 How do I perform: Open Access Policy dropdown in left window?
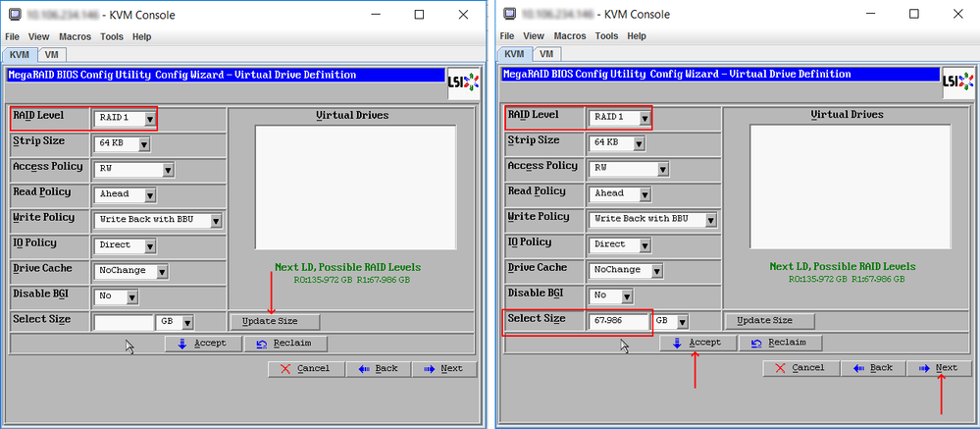pyautogui.click(x=133, y=169)
